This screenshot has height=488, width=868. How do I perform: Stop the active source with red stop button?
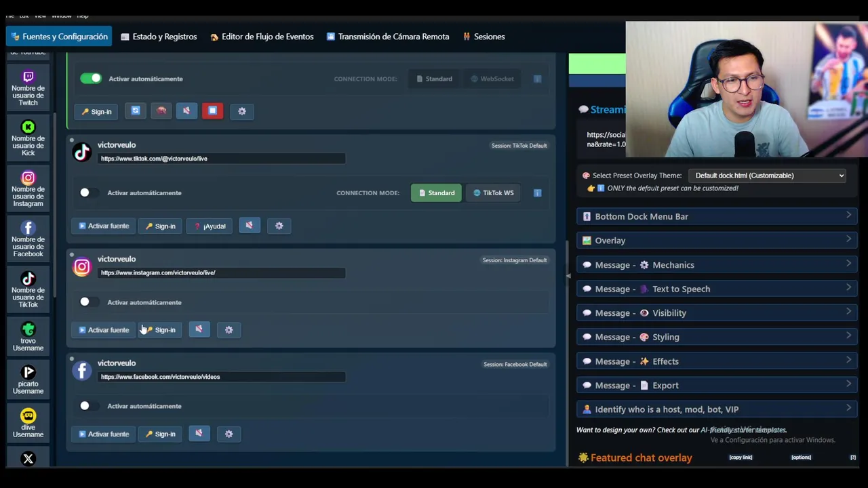[212, 110]
